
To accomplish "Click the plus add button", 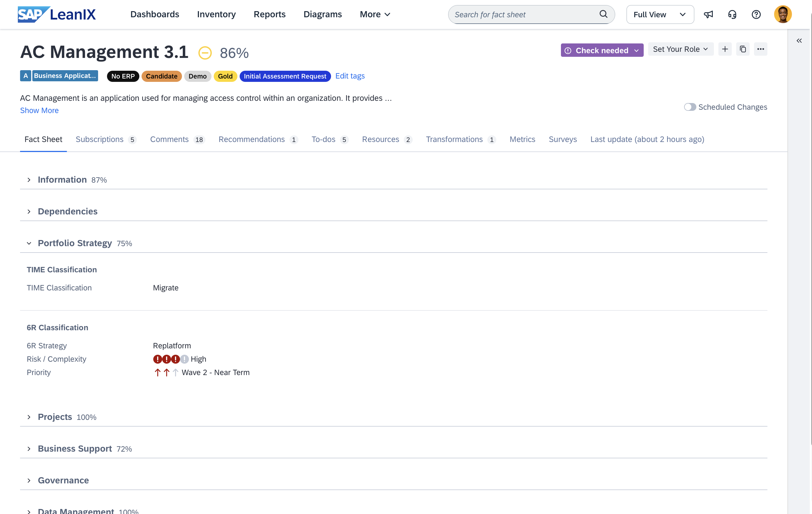I will [x=725, y=49].
